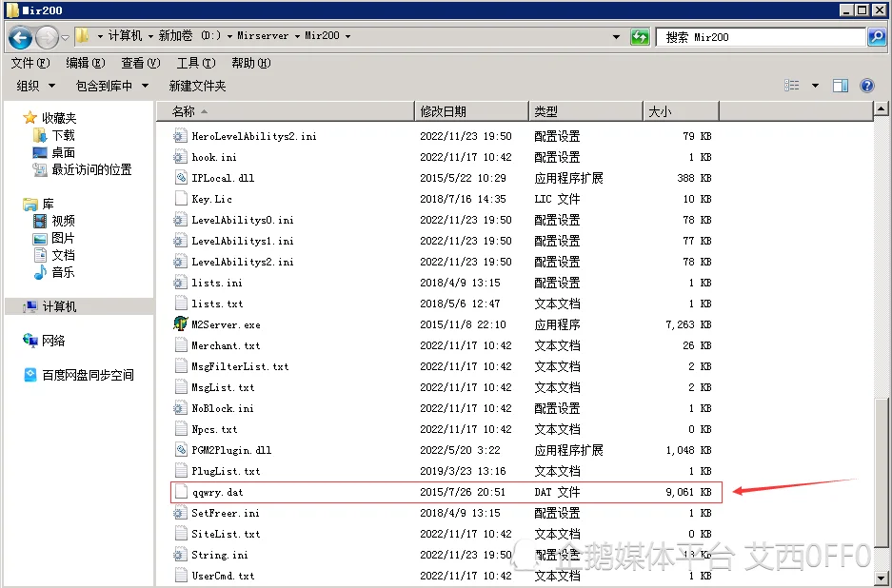Click the 搜索 Mir200 search field
This screenshot has height=588, width=892.
point(762,37)
